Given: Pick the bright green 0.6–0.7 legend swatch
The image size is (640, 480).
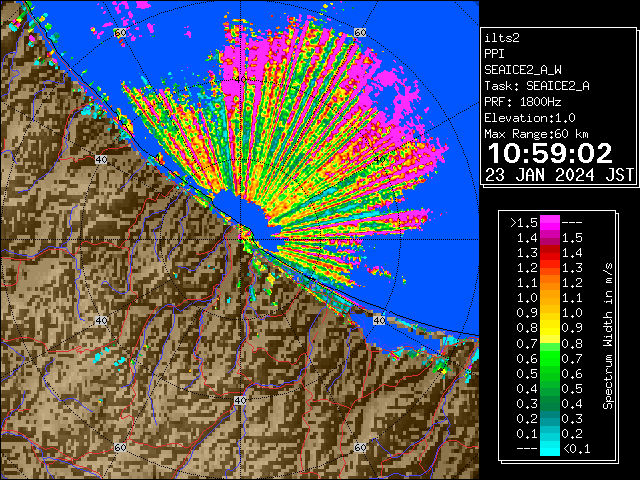Looking at the screenshot, I should 550,358.
